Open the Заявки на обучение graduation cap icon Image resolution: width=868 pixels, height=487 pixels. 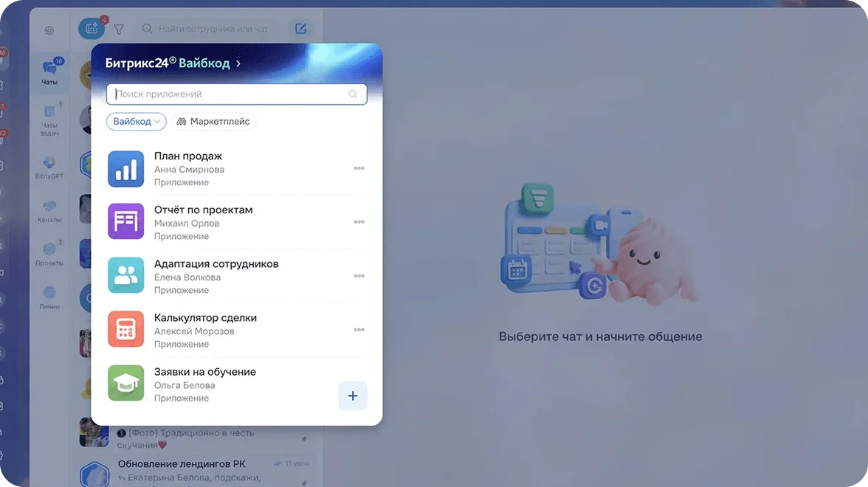click(125, 382)
